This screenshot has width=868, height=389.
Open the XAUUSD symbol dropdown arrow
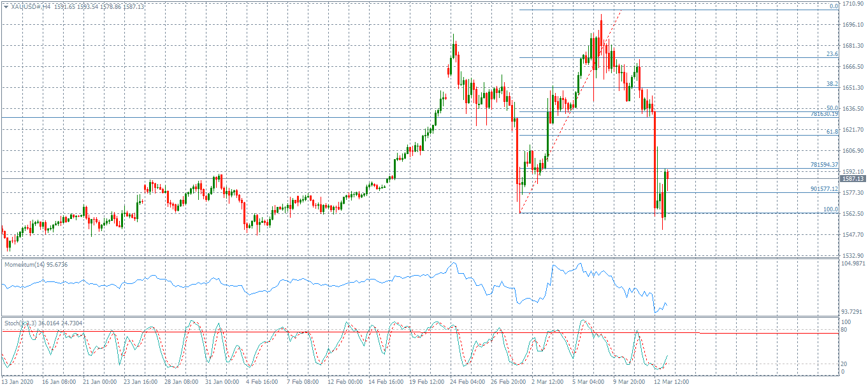tap(6, 5)
